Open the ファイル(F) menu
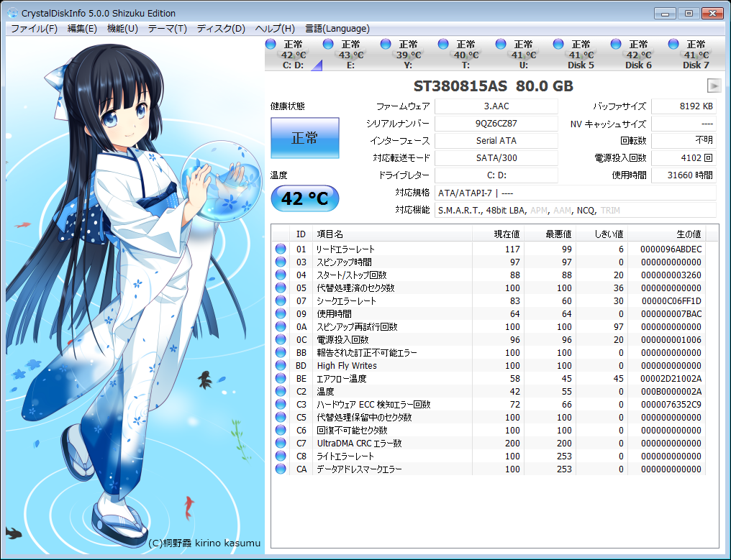 (x=34, y=29)
